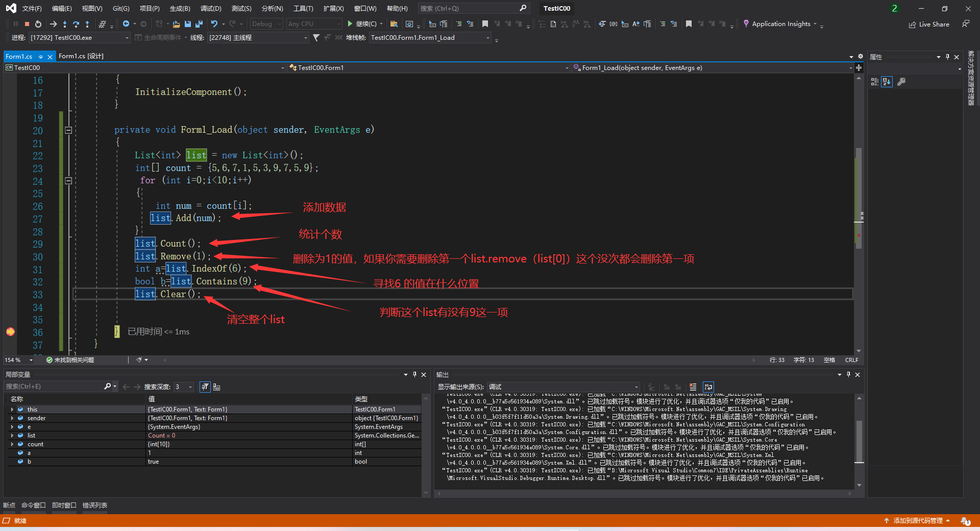Collapse the Form1_Load method at line 20

tap(68, 130)
